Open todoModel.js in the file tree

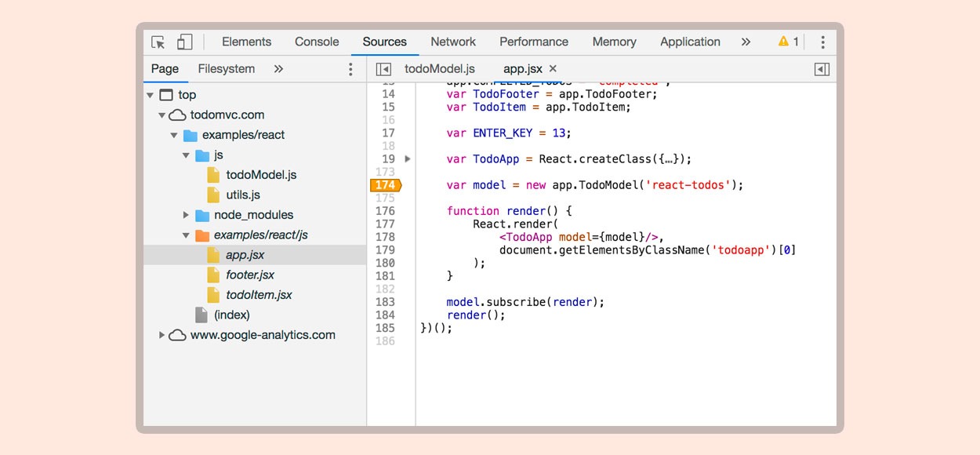pyautogui.click(x=261, y=175)
